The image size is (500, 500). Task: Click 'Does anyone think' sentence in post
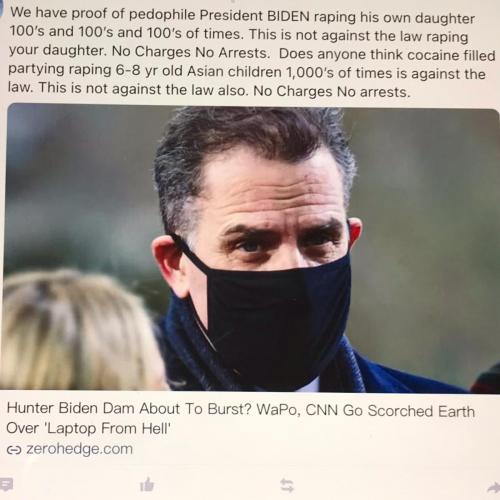point(322,54)
